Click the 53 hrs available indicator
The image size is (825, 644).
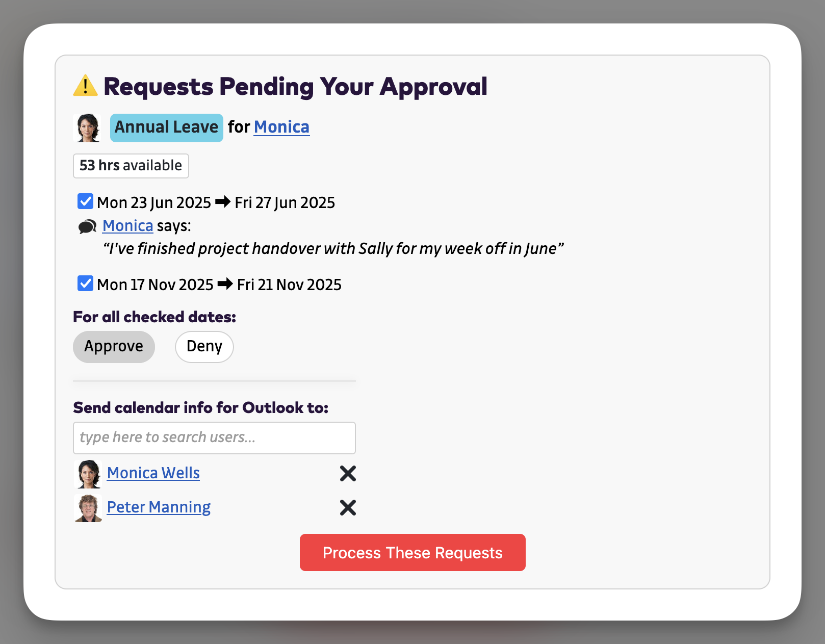pos(131,165)
